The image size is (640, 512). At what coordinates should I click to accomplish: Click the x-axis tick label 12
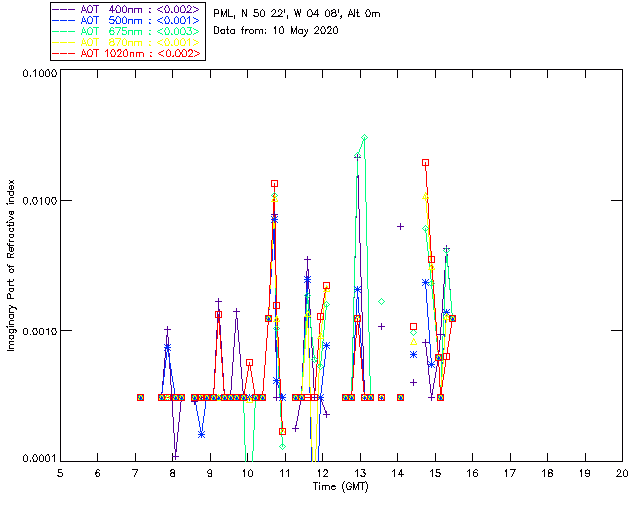(x=322, y=472)
